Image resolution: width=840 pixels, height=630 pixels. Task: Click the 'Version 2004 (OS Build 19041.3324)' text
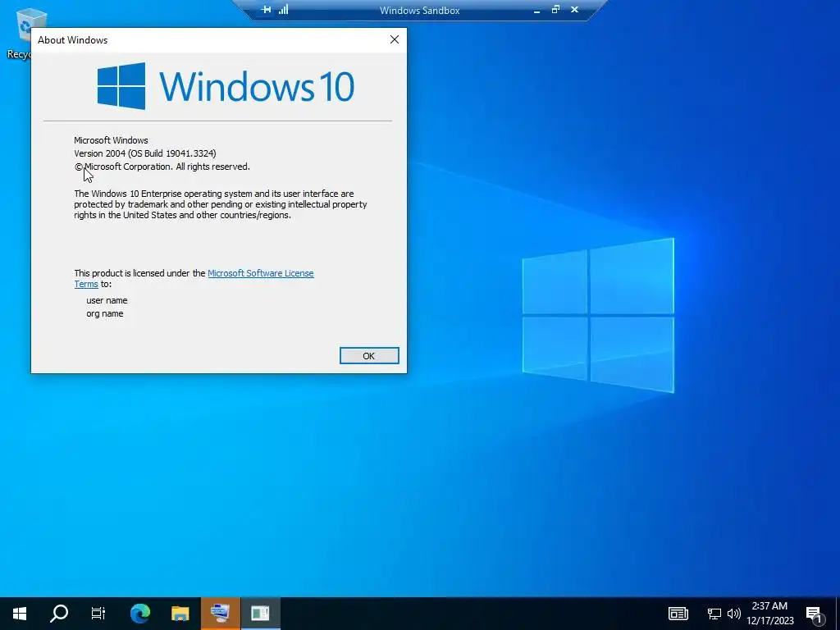click(x=145, y=153)
